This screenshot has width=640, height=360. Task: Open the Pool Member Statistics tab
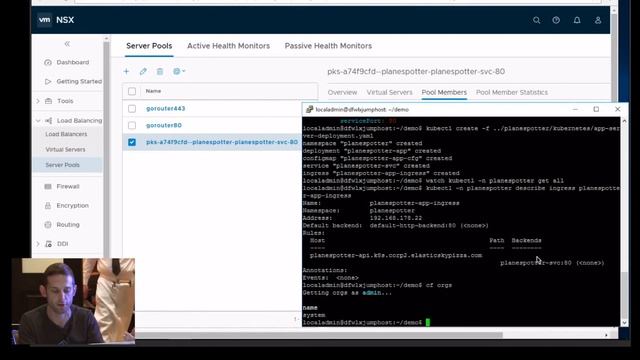pos(512,93)
